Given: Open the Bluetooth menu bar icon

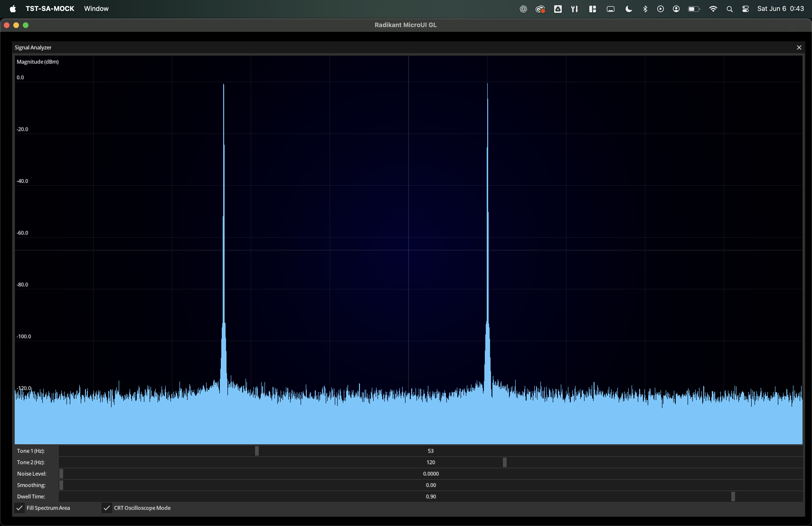Looking at the screenshot, I should [645, 9].
